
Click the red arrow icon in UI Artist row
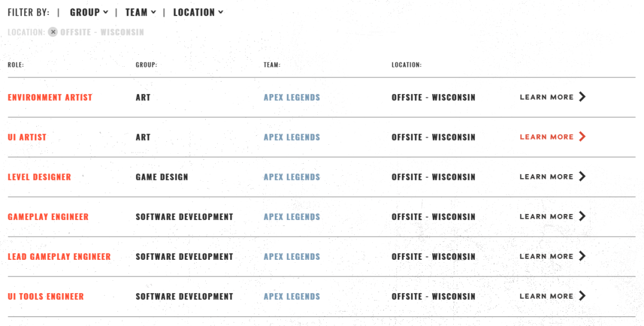click(582, 136)
